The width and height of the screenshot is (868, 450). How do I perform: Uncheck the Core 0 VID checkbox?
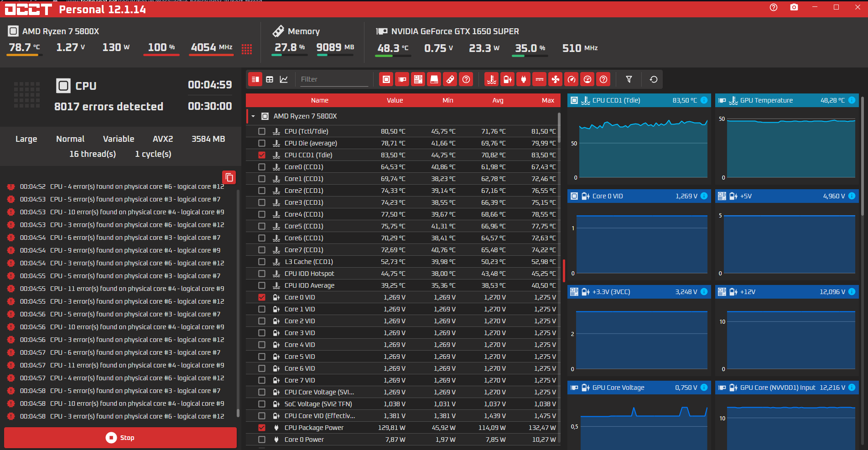click(262, 297)
